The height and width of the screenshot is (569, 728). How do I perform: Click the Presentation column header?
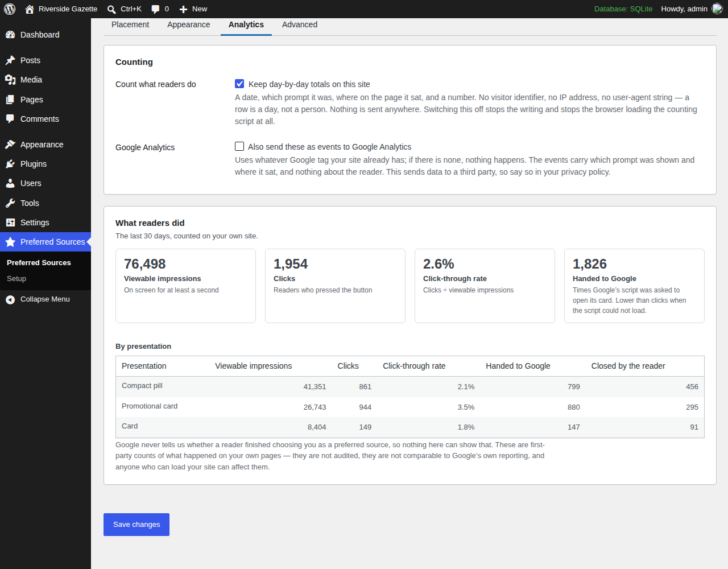tap(144, 366)
